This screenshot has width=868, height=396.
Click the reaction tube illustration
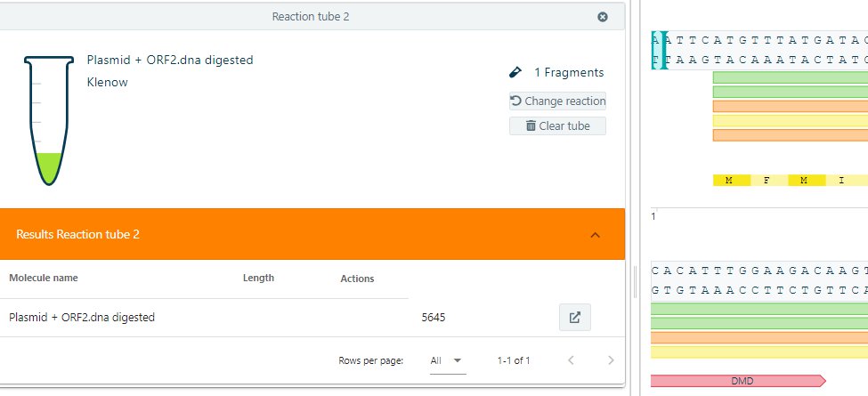click(43, 120)
